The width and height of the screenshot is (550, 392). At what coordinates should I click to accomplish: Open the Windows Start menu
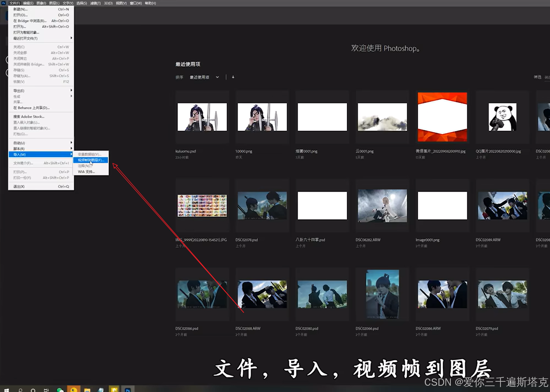tap(6, 390)
